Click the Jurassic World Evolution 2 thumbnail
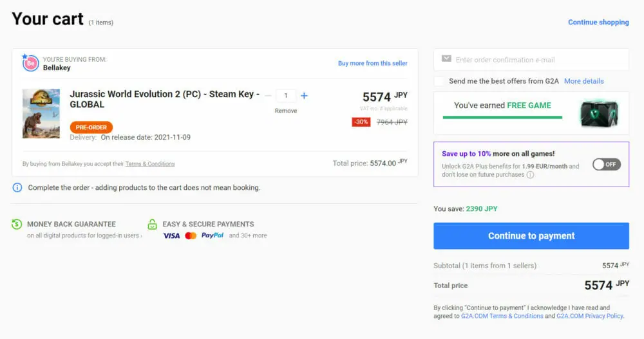644x339 pixels. (x=41, y=114)
